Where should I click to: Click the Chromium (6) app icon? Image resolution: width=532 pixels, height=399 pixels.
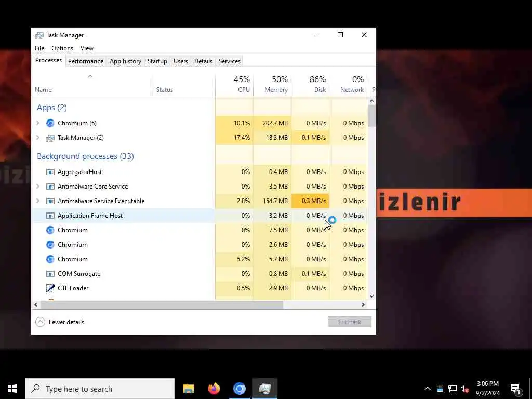tap(50, 123)
